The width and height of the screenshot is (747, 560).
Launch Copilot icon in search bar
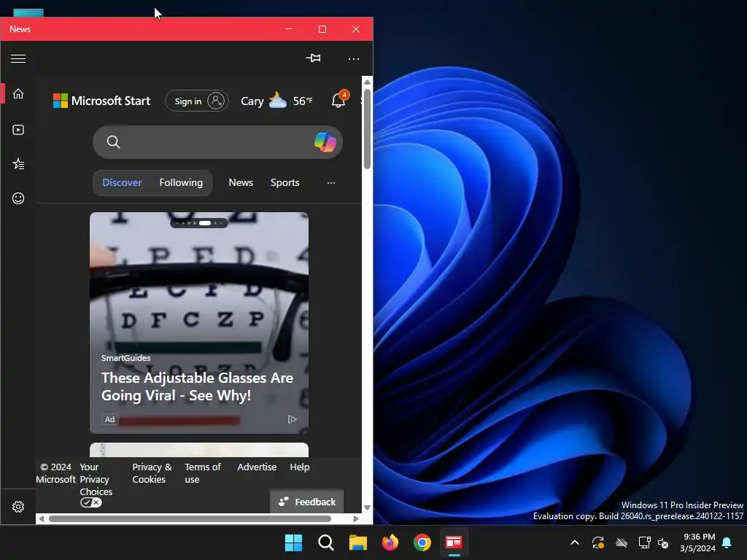click(x=325, y=142)
